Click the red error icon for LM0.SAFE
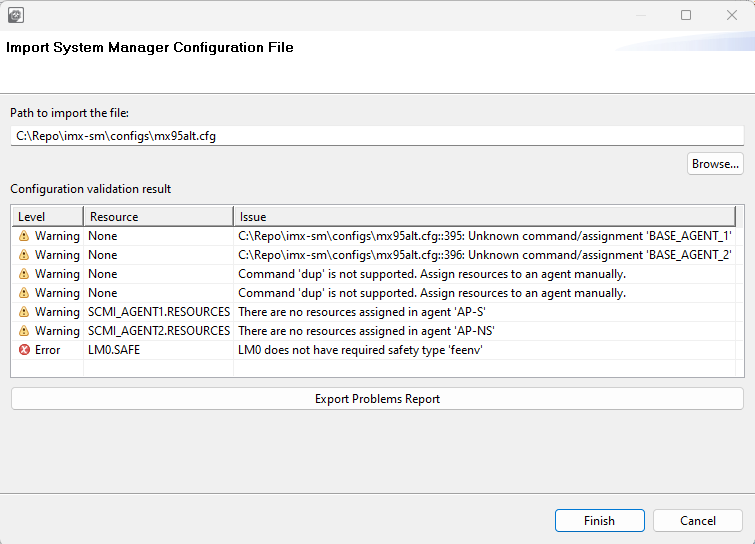Screen dimensions: 755x544 coord(24,350)
